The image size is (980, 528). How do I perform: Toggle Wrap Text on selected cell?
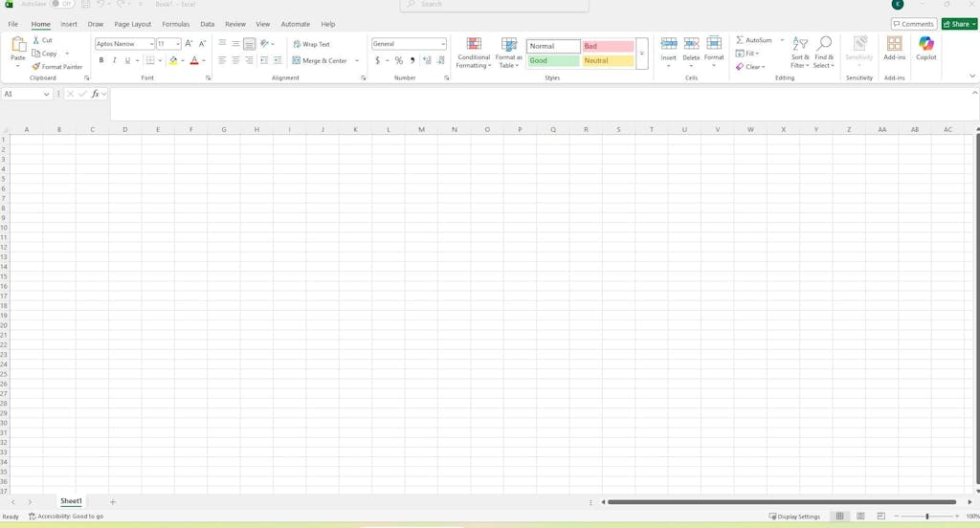311,44
